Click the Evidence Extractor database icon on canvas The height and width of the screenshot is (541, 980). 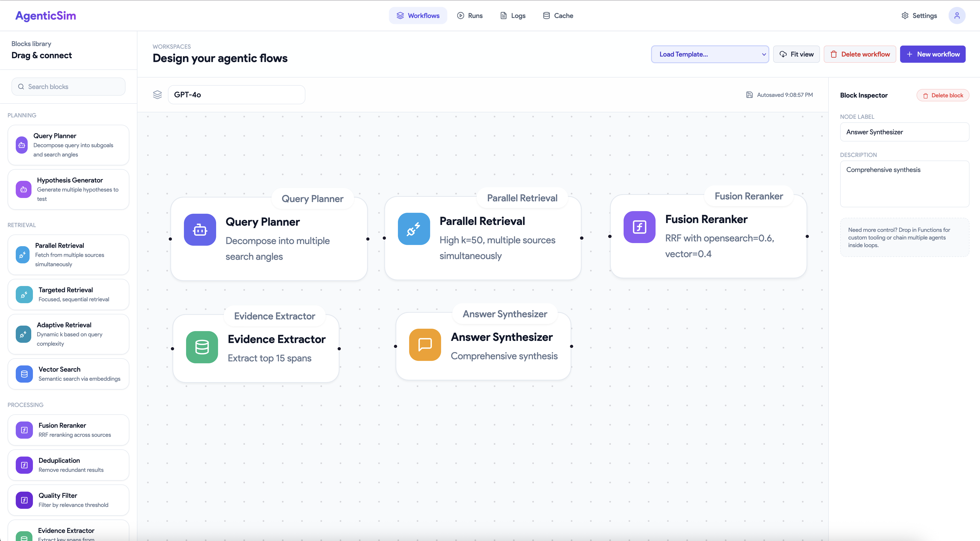202,347
